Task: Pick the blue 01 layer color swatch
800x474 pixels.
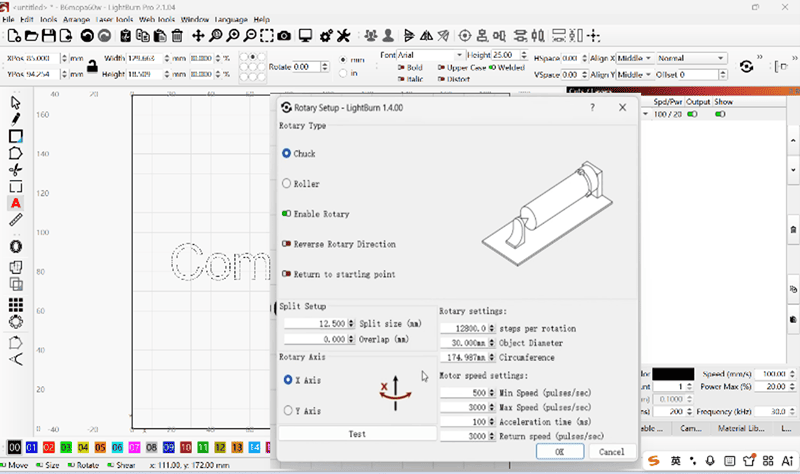Action: coord(32,447)
